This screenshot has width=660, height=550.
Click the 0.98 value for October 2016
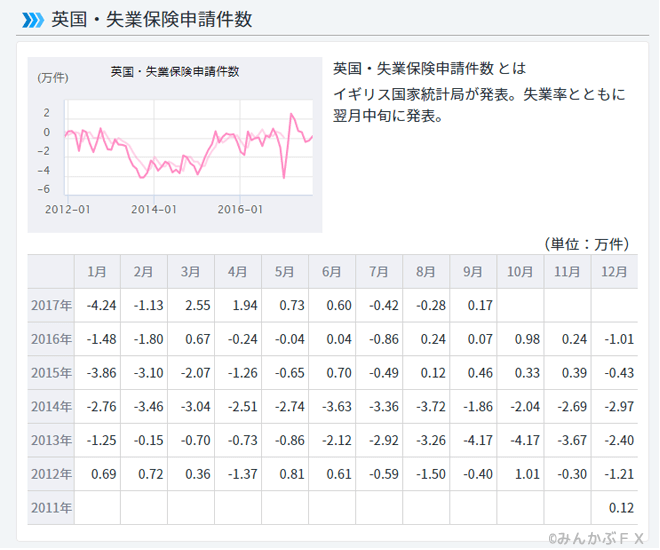point(527,339)
